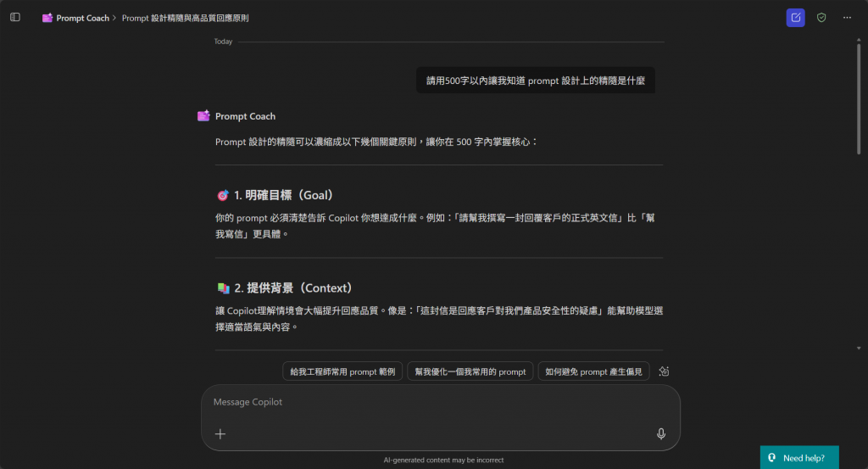Click the scroll down arrow
The image size is (868, 469).
point(859,349)
